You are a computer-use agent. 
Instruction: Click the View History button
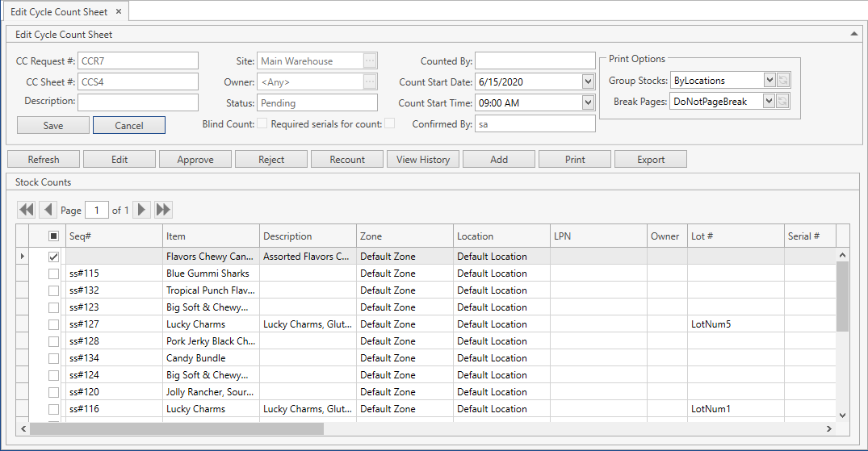423,160
